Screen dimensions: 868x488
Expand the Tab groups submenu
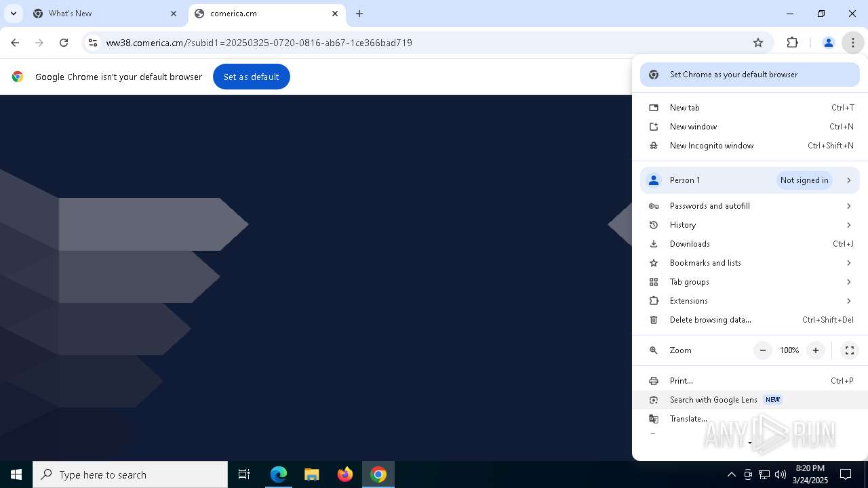point(750,282)
